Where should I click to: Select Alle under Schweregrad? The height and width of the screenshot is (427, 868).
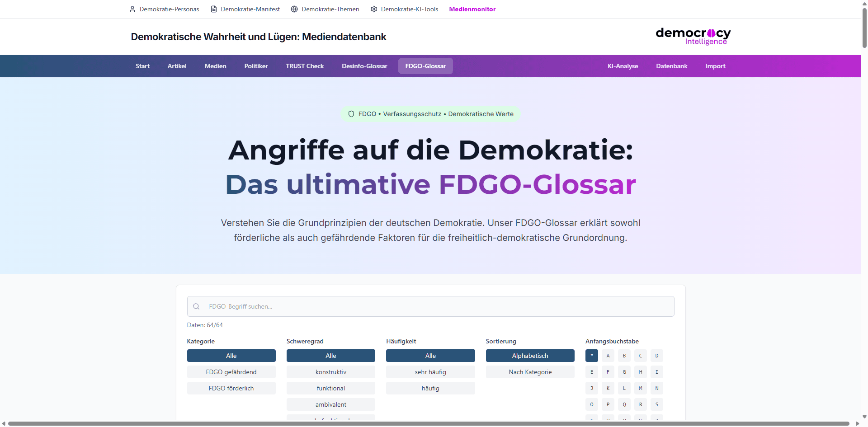(331, 356)
